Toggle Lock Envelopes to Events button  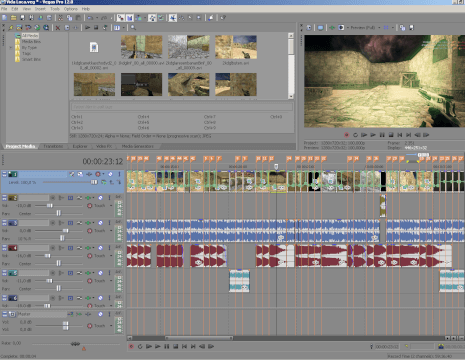pyautogui.click(x=152, y=18)
